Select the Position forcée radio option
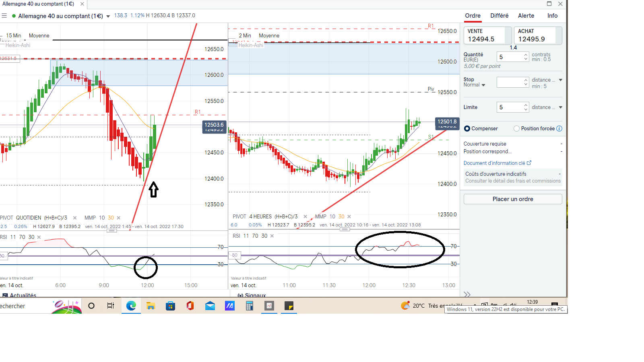This screenshot has height=362, width=644. coord(516,129)
